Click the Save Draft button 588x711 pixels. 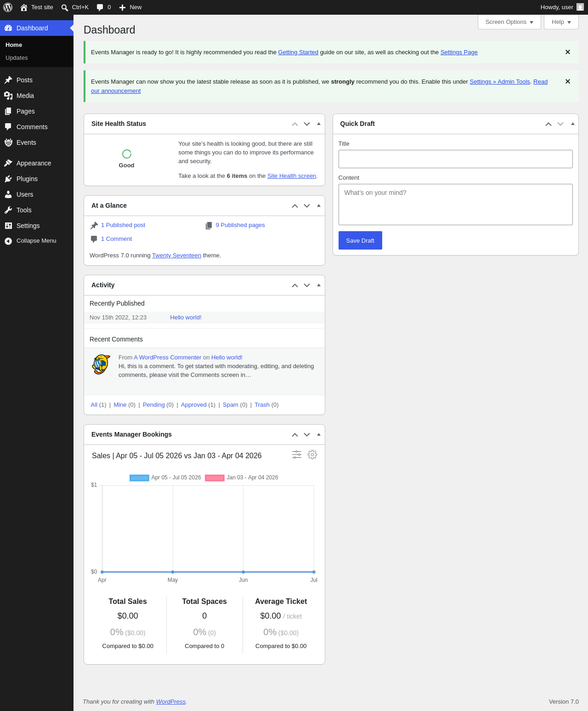click(360, 240)
